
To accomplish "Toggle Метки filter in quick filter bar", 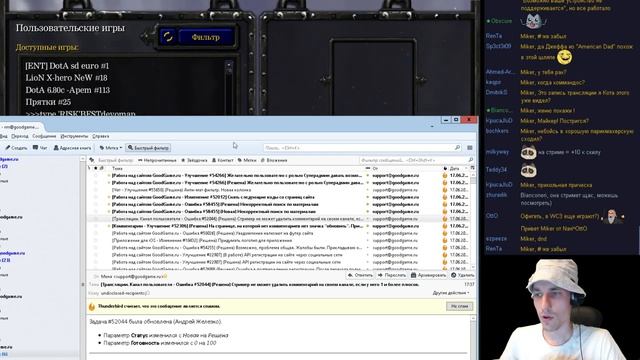I will [x=247, y=160].
